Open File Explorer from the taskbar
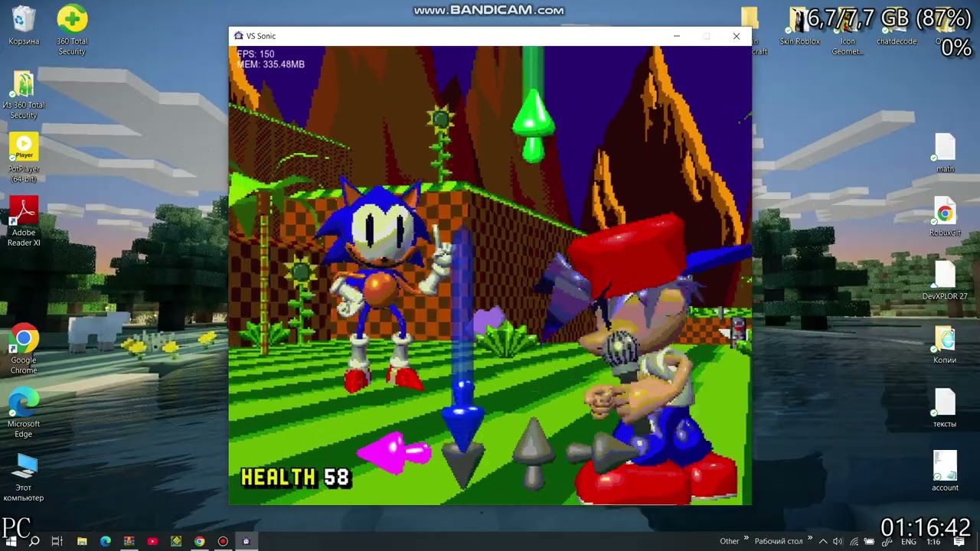 tap(82, 541)
